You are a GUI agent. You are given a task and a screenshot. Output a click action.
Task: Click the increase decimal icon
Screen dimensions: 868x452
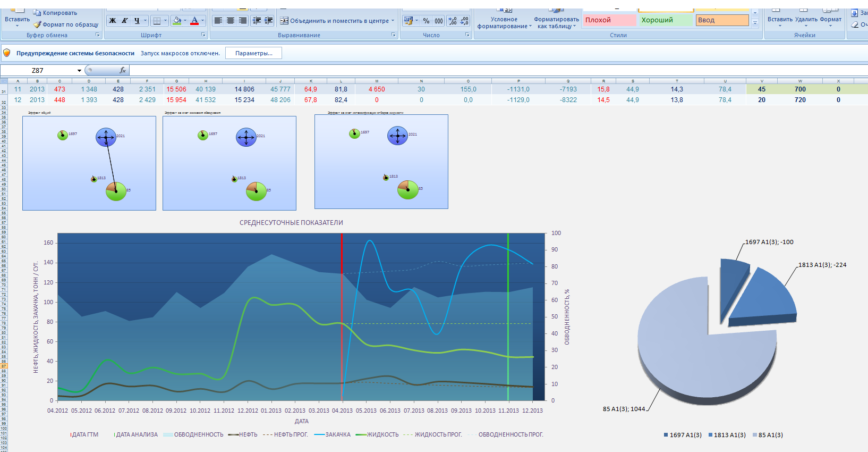tap(453, 21)
